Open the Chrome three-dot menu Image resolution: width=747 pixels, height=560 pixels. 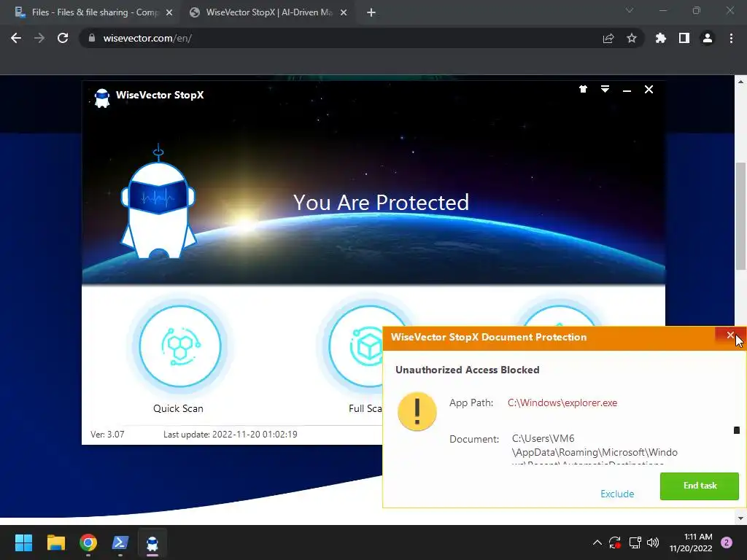(x=731, y=38)
